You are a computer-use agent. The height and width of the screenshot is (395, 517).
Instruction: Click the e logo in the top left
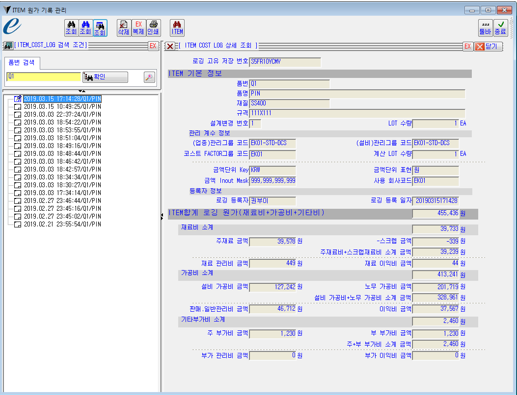click(12, 26)
